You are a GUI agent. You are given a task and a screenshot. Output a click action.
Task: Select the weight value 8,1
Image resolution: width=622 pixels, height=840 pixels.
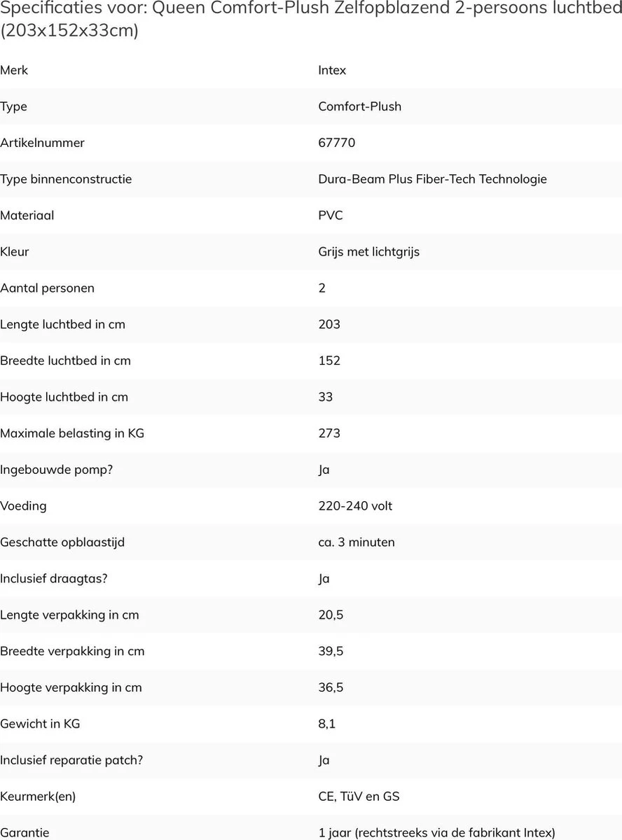pos(326,724)
